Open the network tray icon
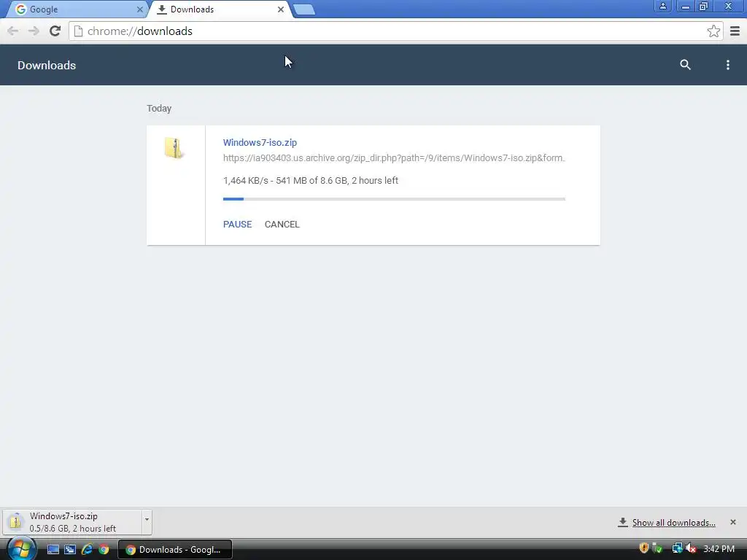Screen dimensions: 747x560 676,548
